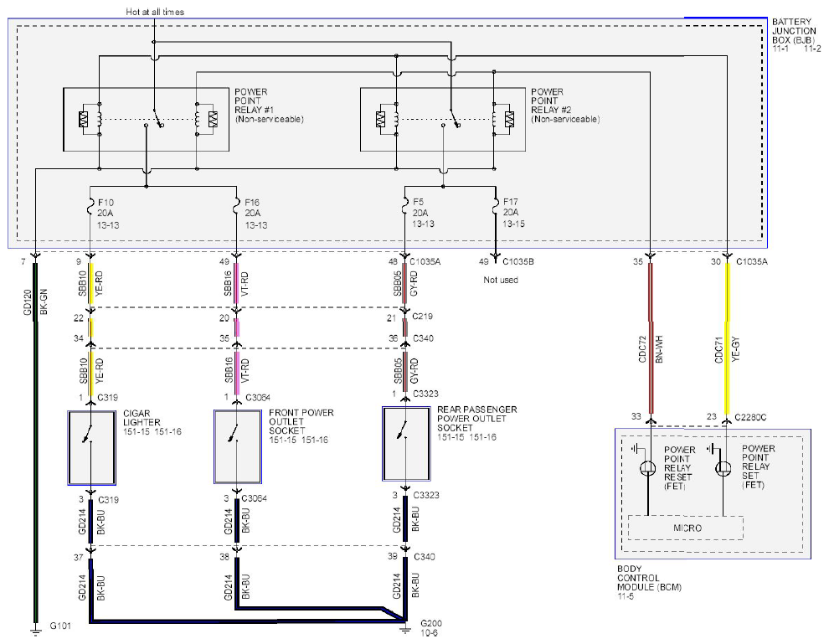
Task: Click the 'Not used' text under C1035B
Action: pyautogui.click(x=501, y=280)
